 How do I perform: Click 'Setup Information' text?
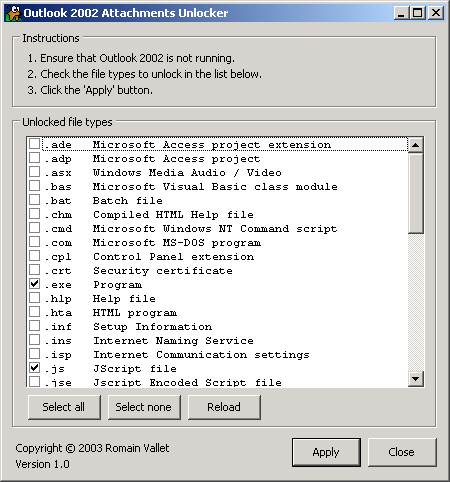point(152,327)
